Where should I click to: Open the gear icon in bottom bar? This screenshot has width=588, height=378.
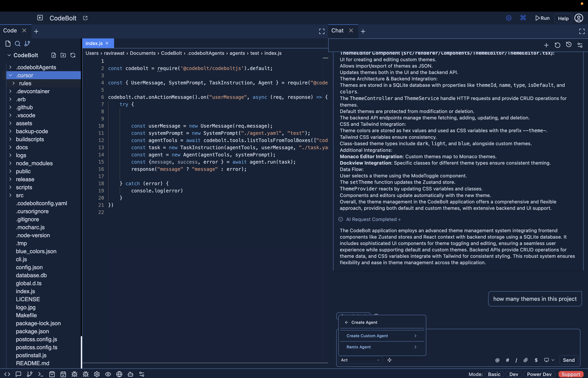(97, 374)
